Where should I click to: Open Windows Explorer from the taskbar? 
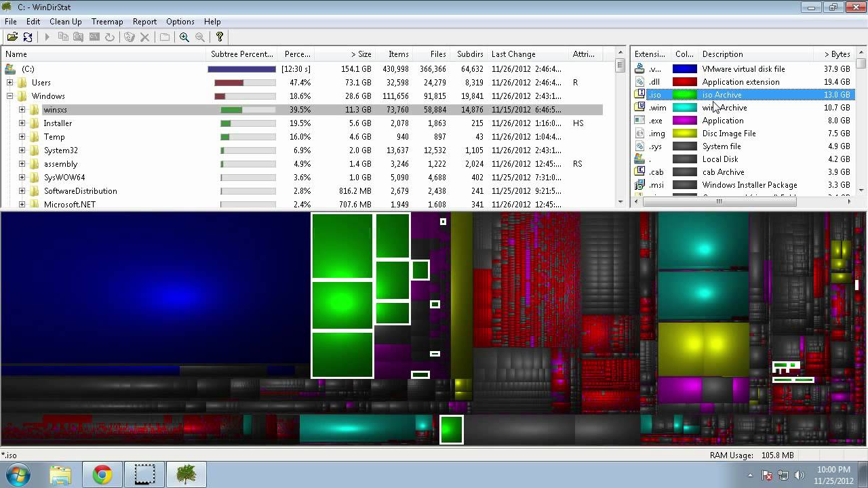click(60, 474)
